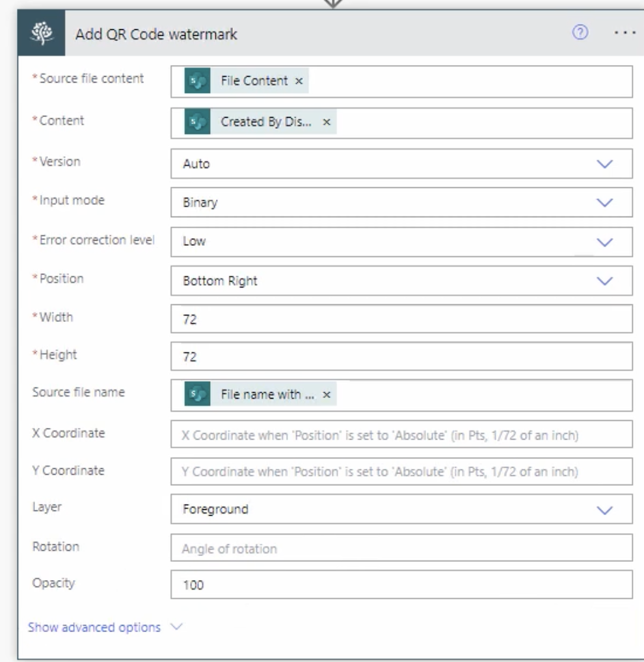Click the SharePoint icon on File name token

197,395
